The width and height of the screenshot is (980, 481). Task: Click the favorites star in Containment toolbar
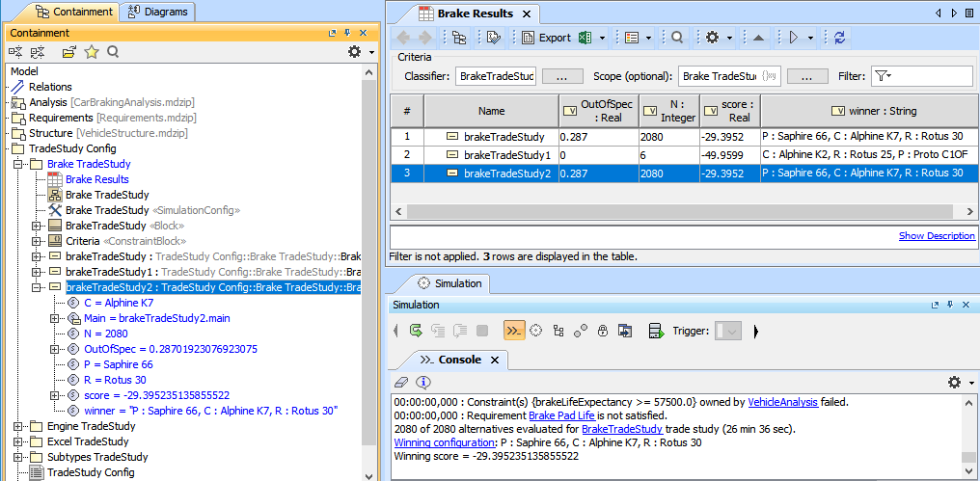[x=92, y=52]
